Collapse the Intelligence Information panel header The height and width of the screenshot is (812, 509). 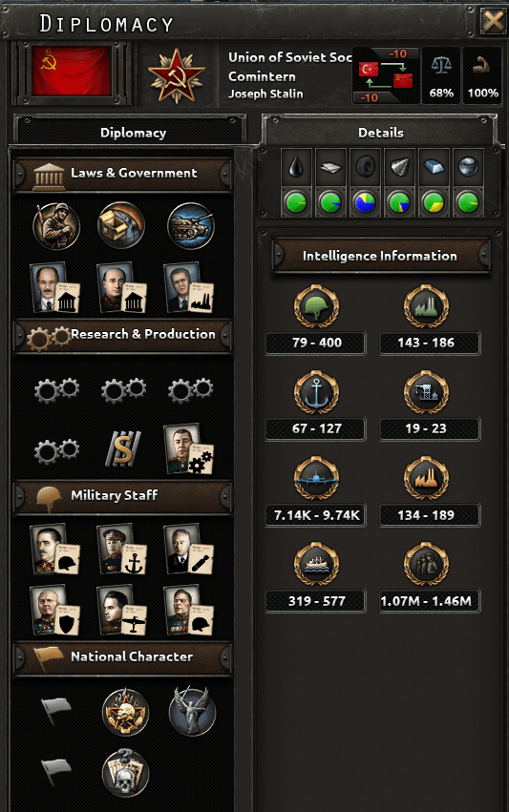380,256
